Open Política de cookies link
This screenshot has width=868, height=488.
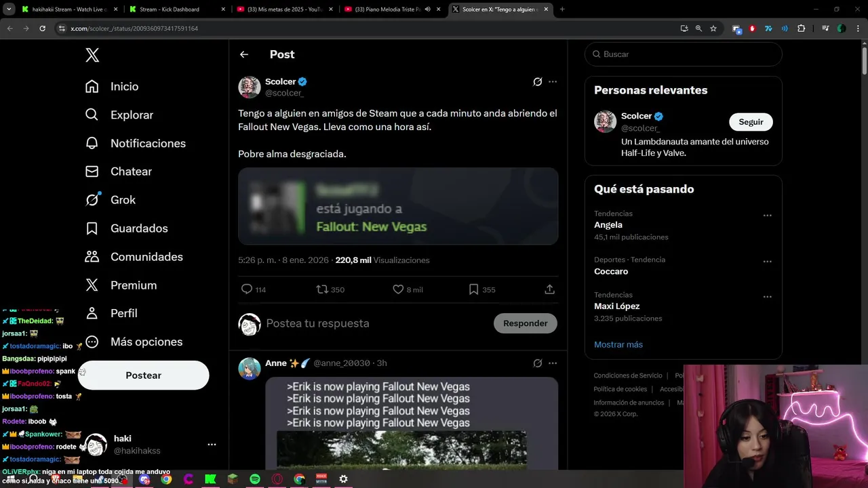(620, 389)
